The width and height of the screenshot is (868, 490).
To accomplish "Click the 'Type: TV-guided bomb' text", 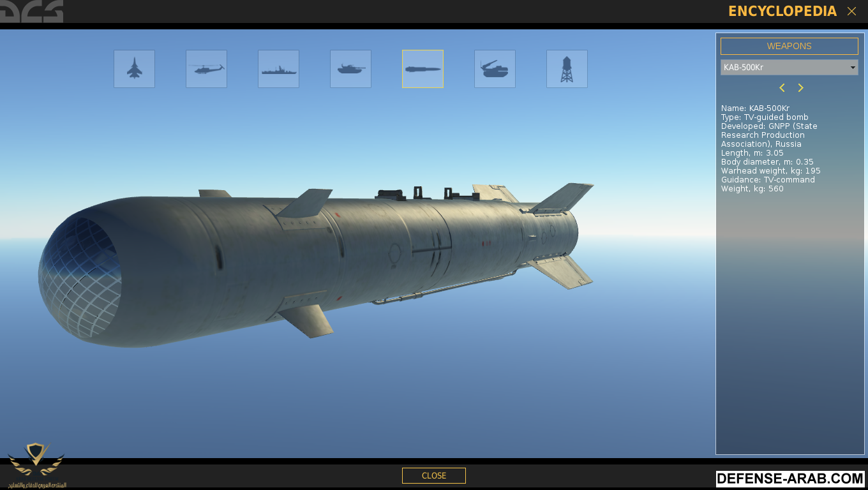I will point(765,117).
